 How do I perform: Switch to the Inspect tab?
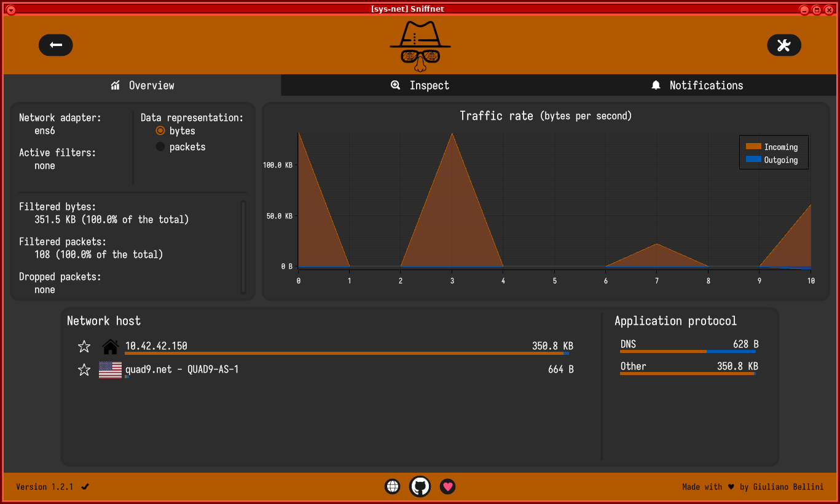pyautogui.click(x=420, y=85)
